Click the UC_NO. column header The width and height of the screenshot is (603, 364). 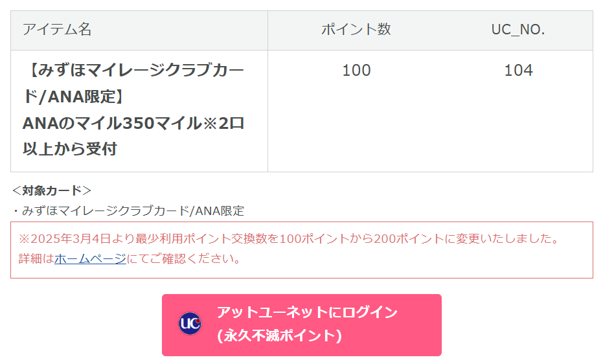518,30
